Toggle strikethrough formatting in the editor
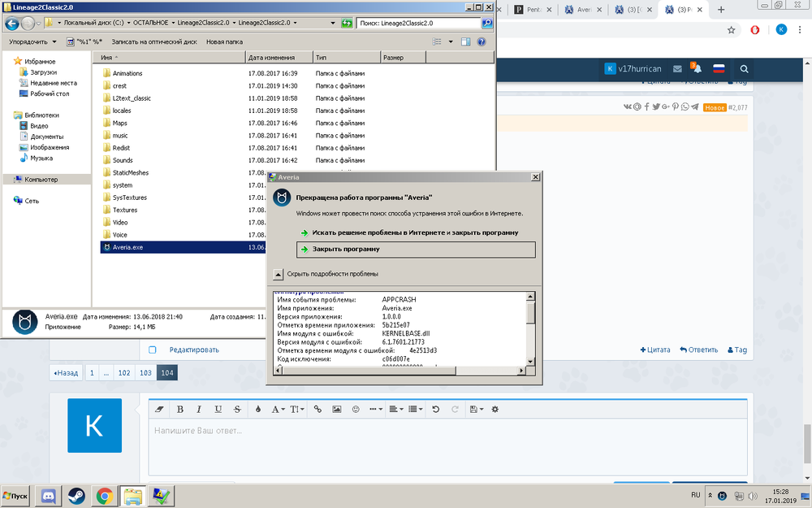The height and width of the screenshot is (508, 812). (237, 409)
